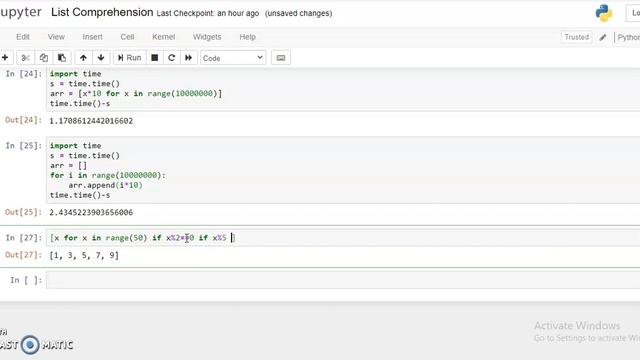The width and height of the screenshot is (640, 360).
Task: Click the pencil edit mode icon
Action: pos(603,38)
